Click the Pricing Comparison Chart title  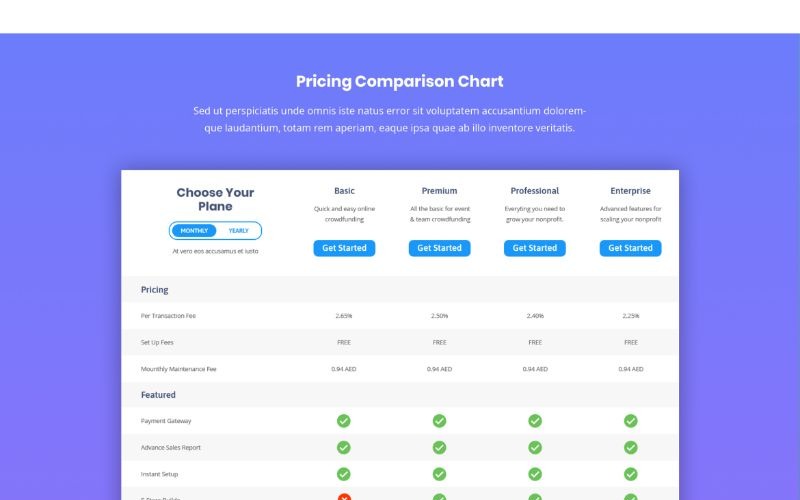tap(400, 82)
